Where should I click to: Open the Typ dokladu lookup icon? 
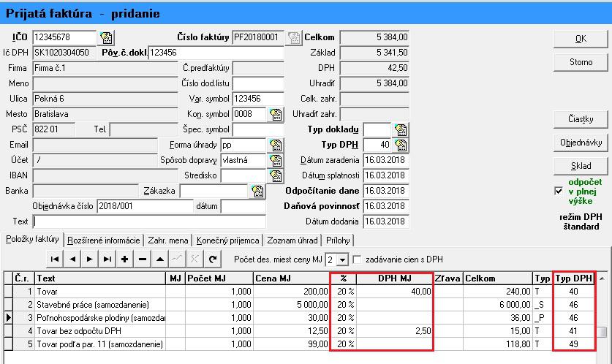[400, 130]
